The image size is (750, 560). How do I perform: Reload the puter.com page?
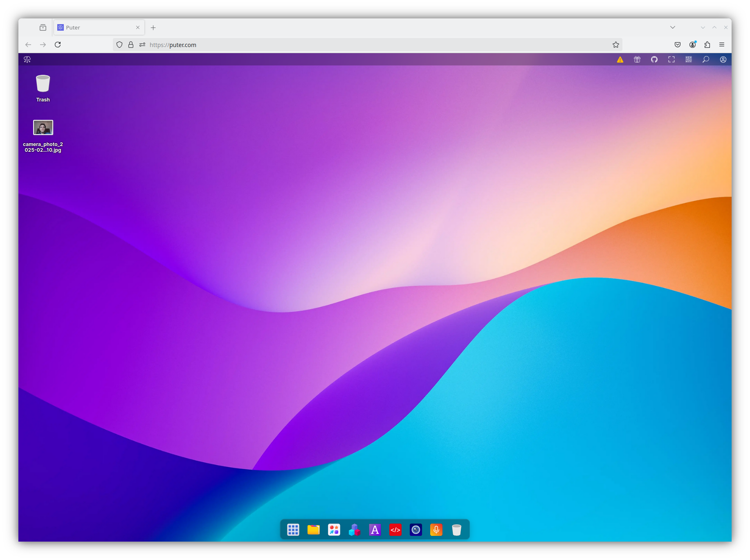pyautogui.click(x=58, y=45)
